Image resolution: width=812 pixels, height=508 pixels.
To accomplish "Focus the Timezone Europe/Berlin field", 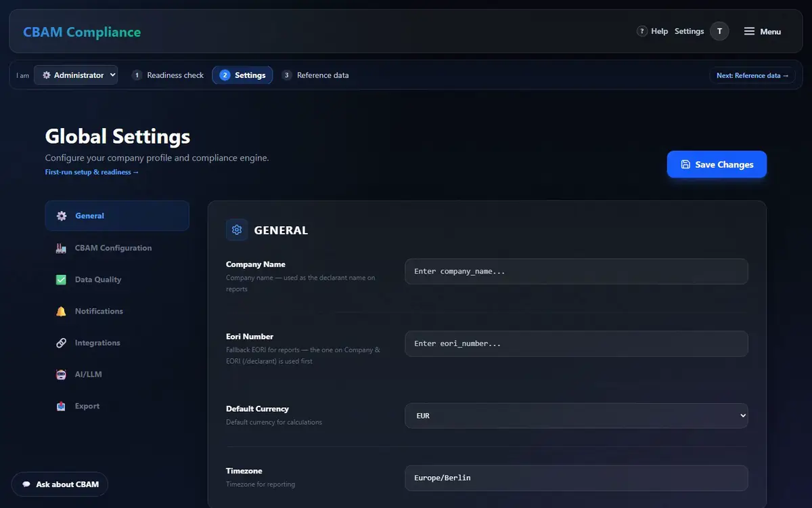I will coord(577,478).
